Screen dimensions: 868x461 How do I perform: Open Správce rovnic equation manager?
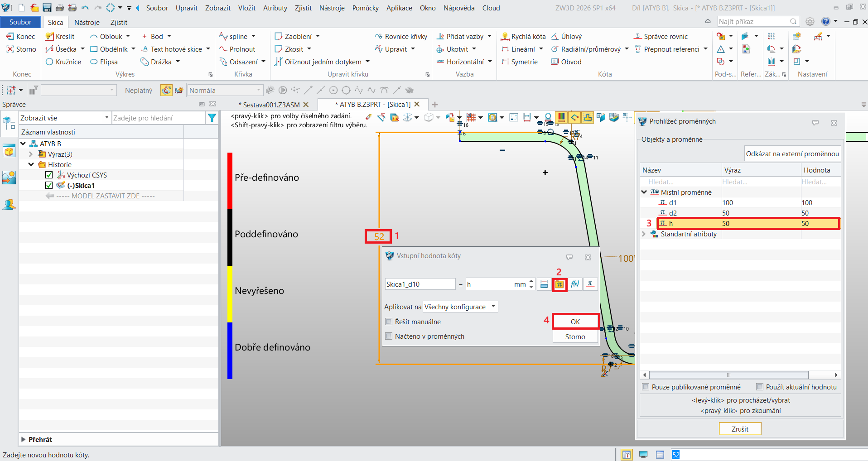(661, 36)
